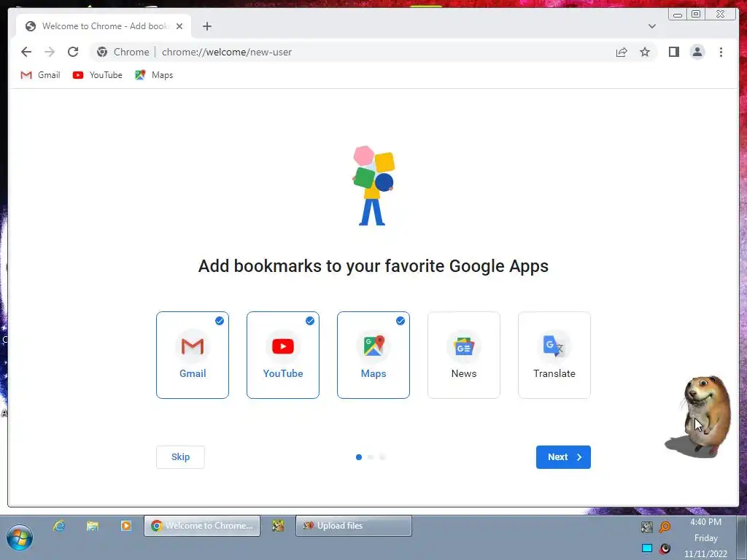
Task: Restore down the Chrome window
Action: coord(695,14)
